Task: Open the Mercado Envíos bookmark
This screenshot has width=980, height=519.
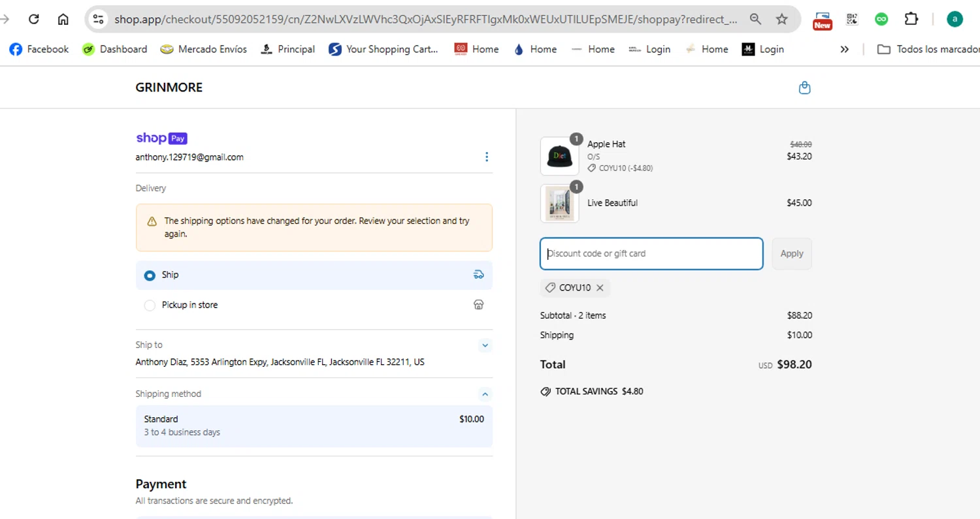Action: click(x=203, y=49)
